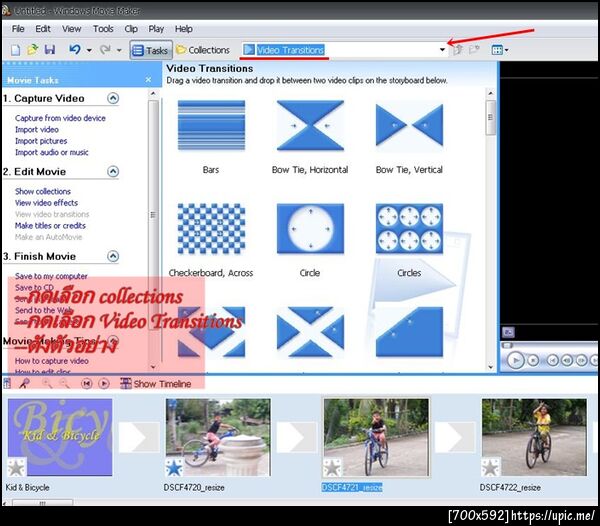
Task: Select the Bow Tie, Vertical transition
Action: 409,125
